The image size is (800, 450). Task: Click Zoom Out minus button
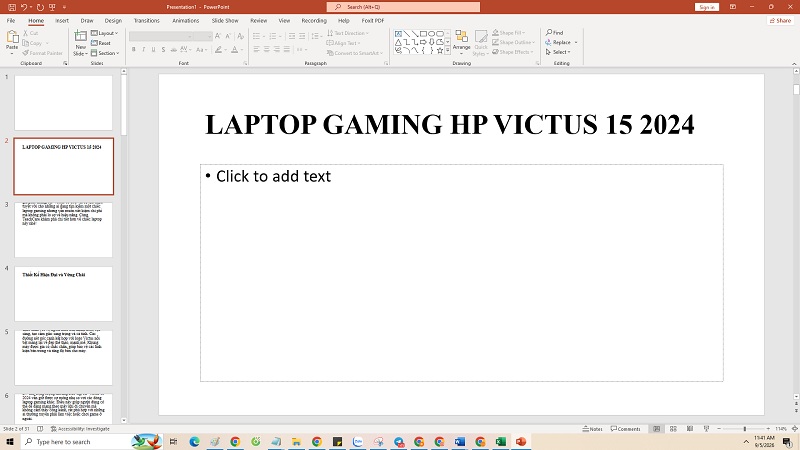pyautogui.click(x=718, y=429)
